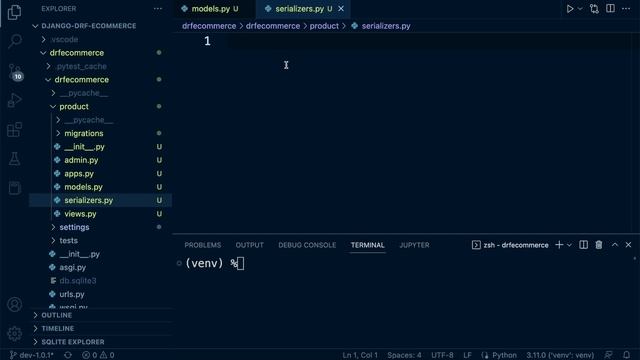Open the terminal launch profile dropdown

(x=569, y=244)
